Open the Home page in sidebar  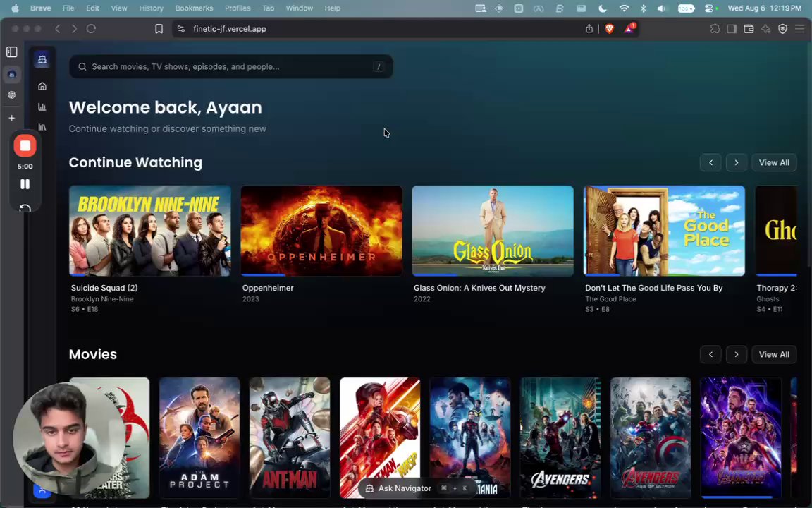click(42, 86)
